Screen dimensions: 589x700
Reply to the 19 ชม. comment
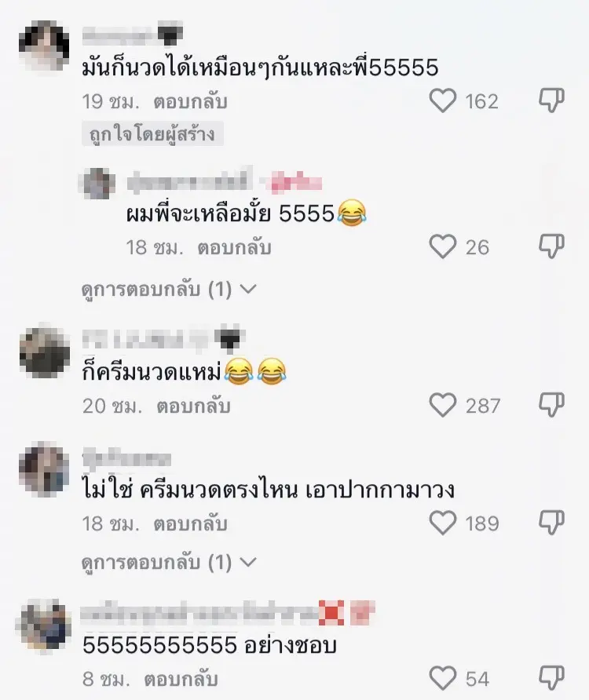(x=190, y=102)
